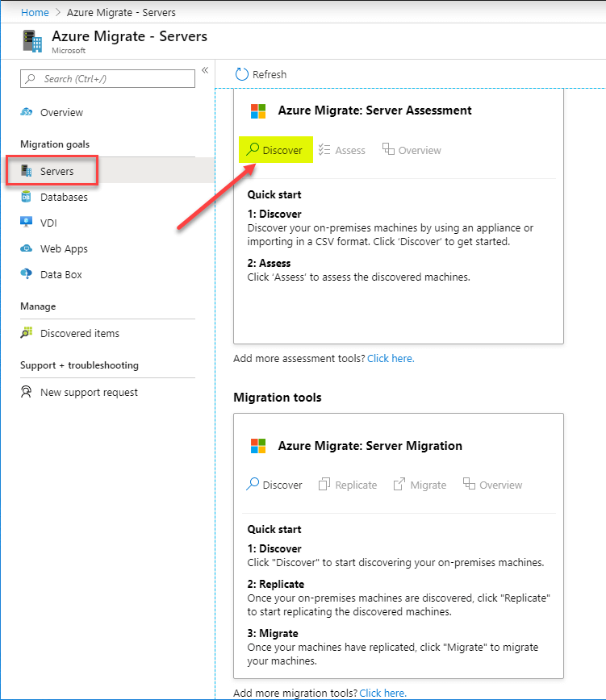Open the VDI migration goal

(48, 223)
